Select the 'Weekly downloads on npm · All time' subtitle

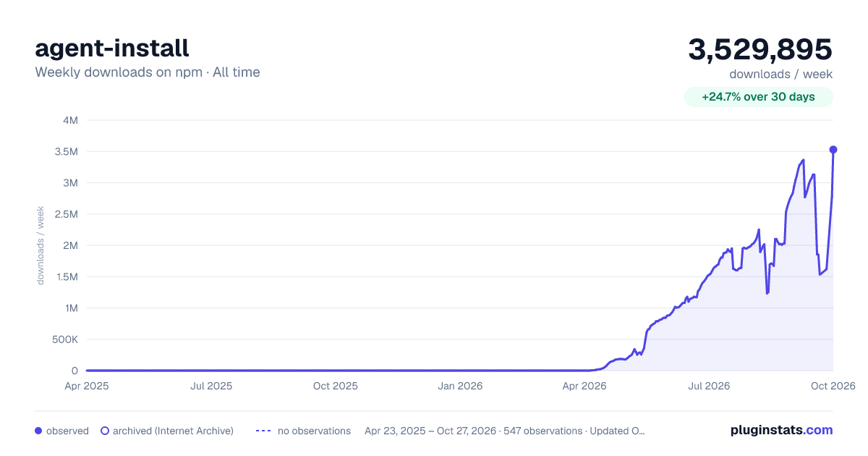tap(148, 72)
